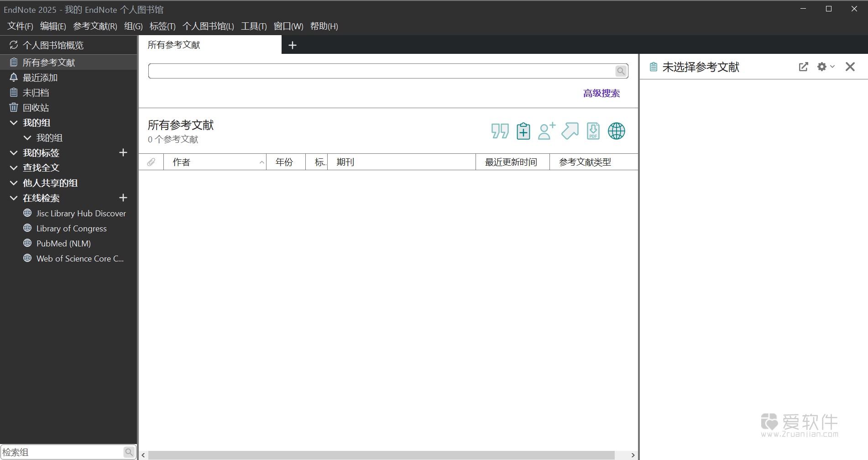Collapse the 在线检索 section
868x460 pixels.
pyautogui.click(x=13, y=198)
